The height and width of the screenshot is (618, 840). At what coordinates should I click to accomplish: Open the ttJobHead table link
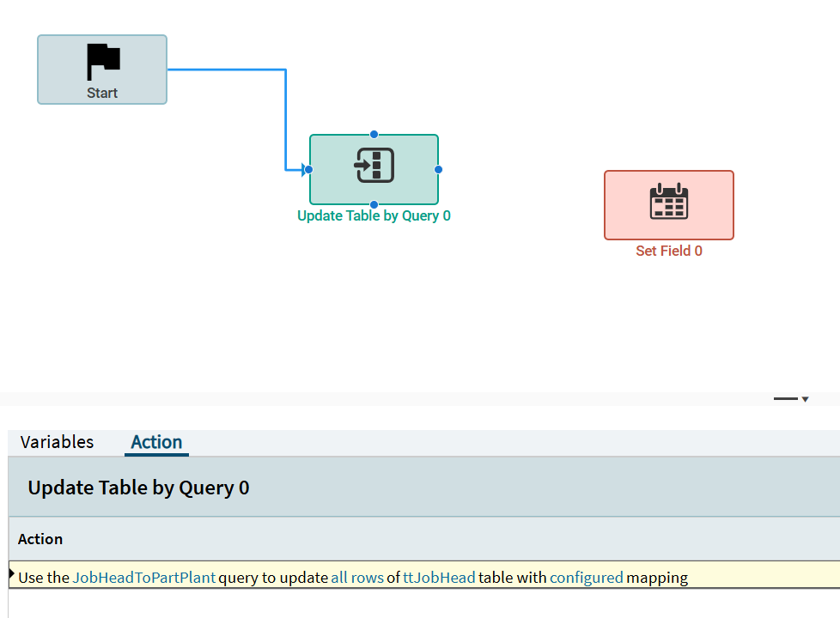(439, 578)
